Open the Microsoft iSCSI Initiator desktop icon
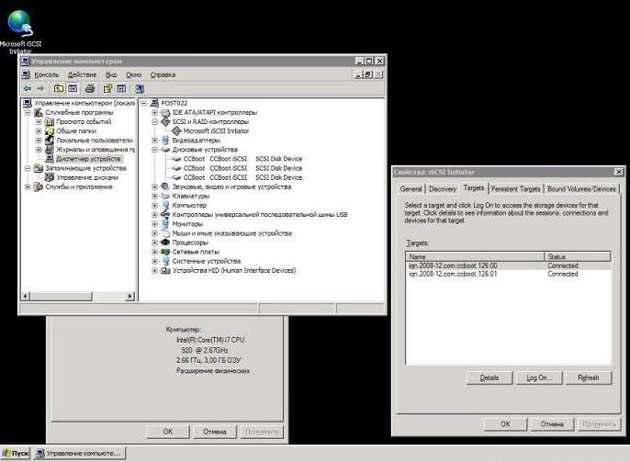 [x=19, y=31]
